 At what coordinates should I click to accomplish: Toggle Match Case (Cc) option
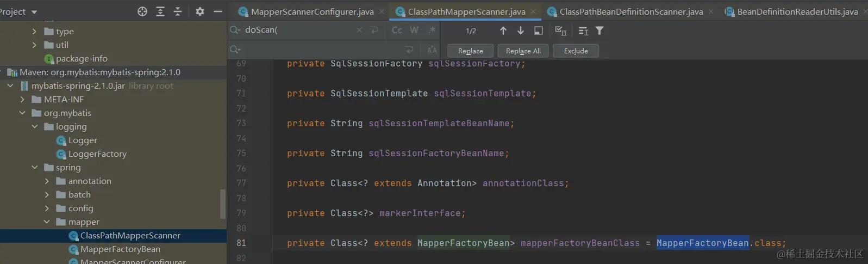point(397,30)
